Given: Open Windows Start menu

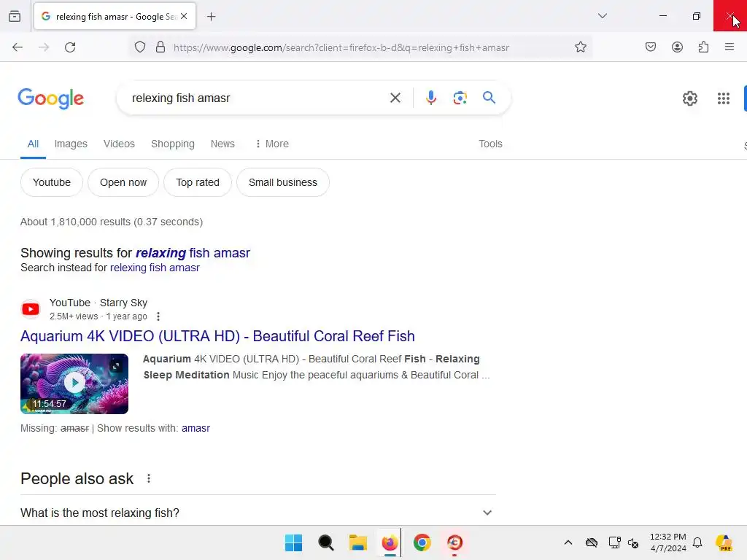Looking at the screenshot, I should 293,542.
